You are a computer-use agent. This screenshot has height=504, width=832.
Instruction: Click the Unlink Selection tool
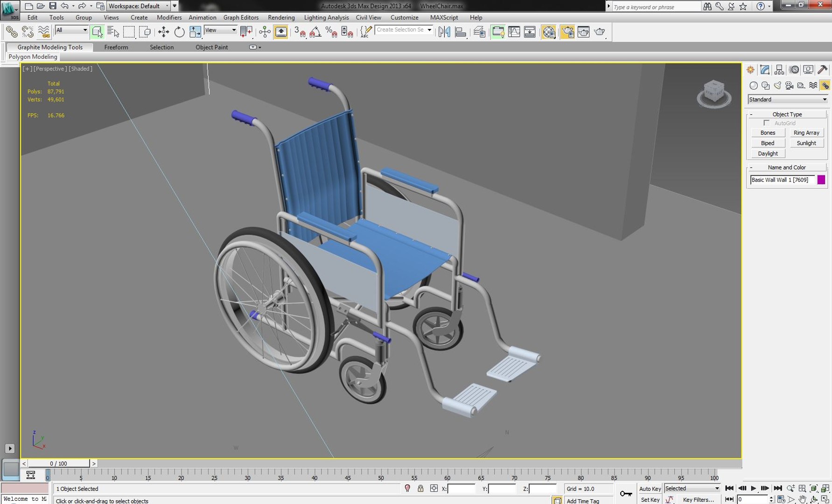tap(28, 32)
